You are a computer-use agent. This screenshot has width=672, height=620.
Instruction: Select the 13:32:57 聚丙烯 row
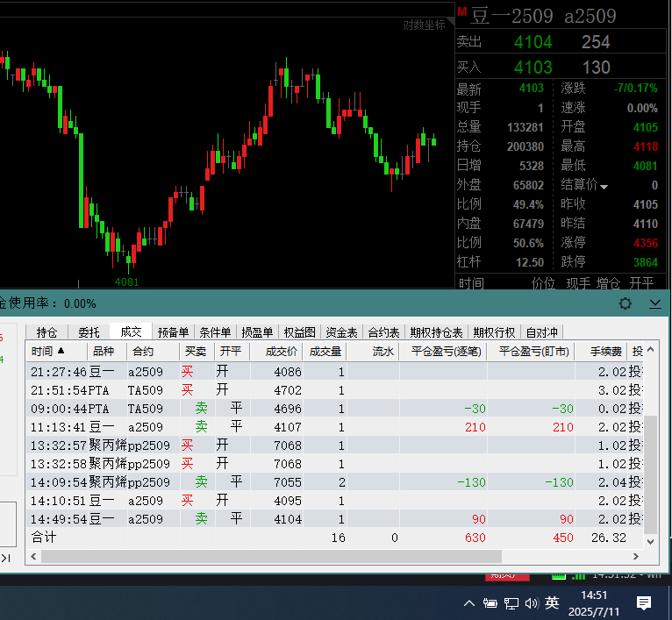click(x=334, y=445)
